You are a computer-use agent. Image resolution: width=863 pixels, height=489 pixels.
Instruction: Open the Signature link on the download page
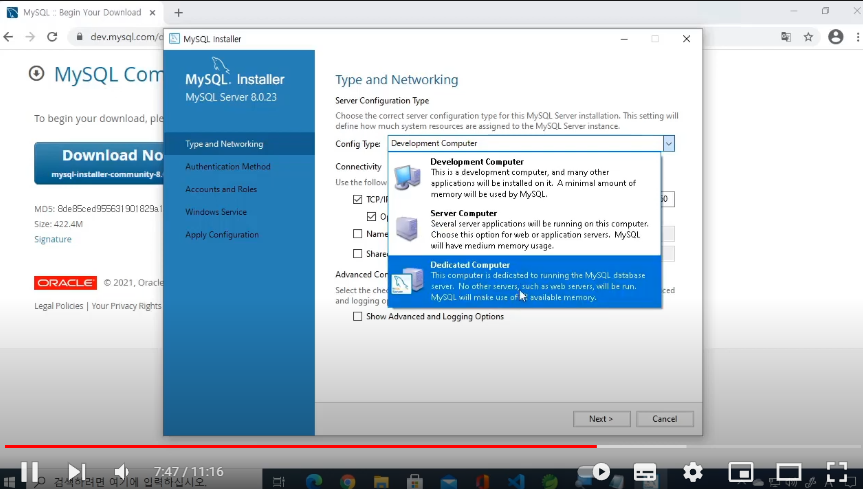[53, 239]
